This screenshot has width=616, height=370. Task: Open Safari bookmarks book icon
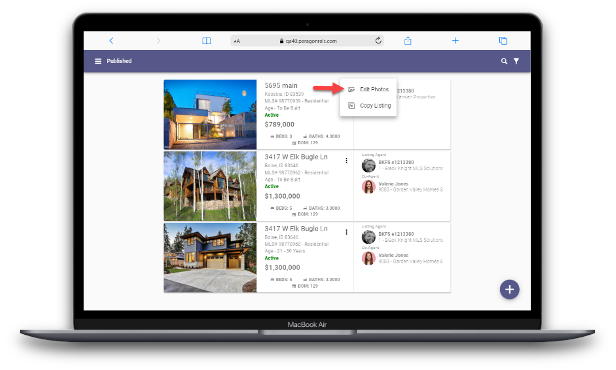pyautogui.click(x=206, y=40)
